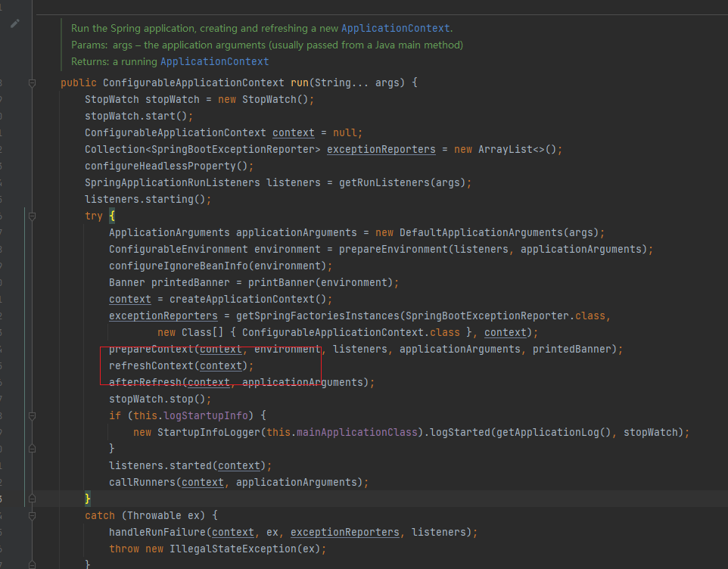The width and height of the screenshot is (728, 569).
Task: Collapse the if (this.logStartupInfo) block
Action: point(31,415)
